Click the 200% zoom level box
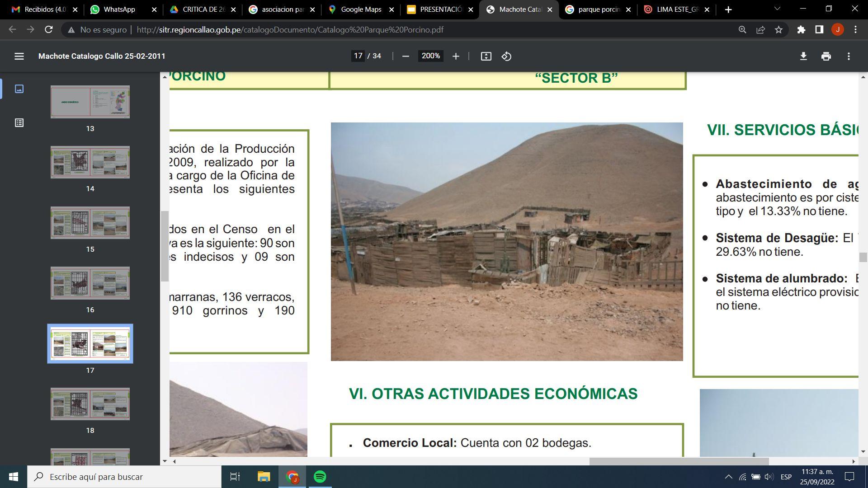Screen dimensions: 868x488 [x=430, y=56]
